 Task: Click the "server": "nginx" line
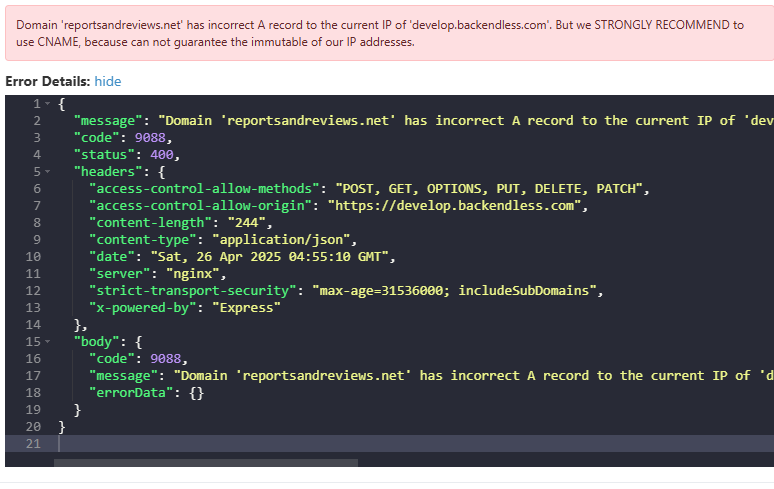(x=157, y=274)
